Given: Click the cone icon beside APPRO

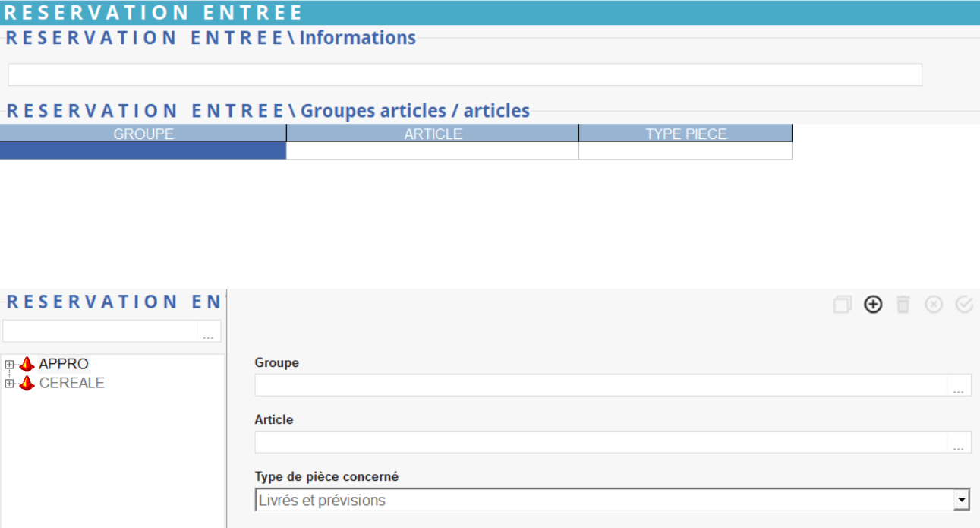Looking at the screenshot, I should coord(27,365).
